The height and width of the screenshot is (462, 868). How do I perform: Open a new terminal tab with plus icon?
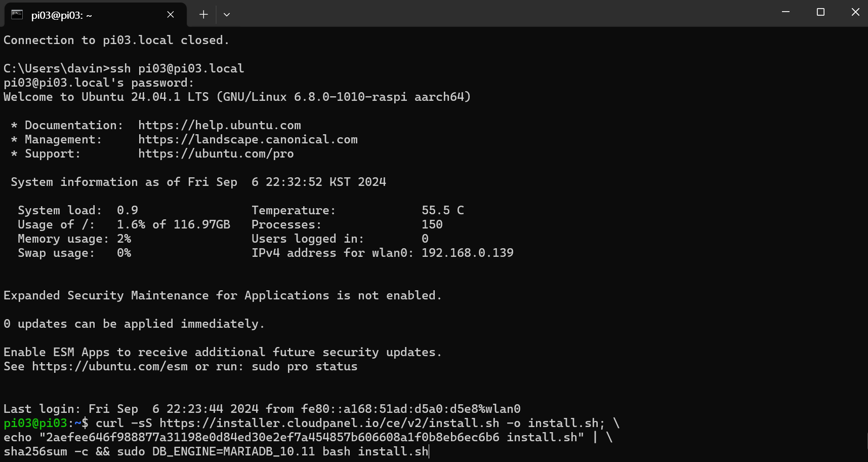click(203, 15)
